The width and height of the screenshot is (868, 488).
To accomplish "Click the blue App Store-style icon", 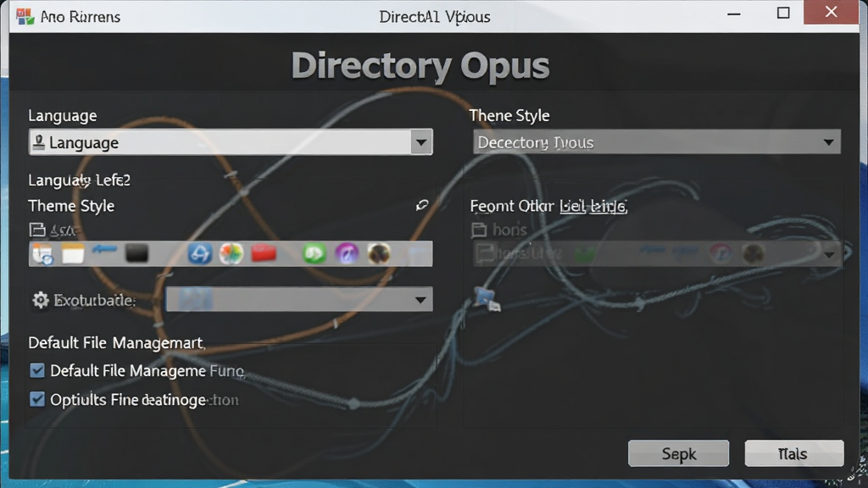I will 200,254.
